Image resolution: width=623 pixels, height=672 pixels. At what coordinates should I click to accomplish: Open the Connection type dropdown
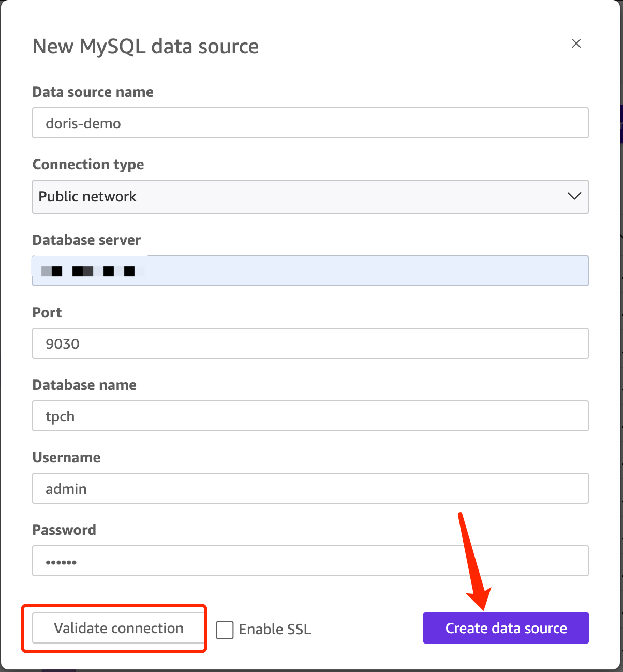(x=310, y=197)
